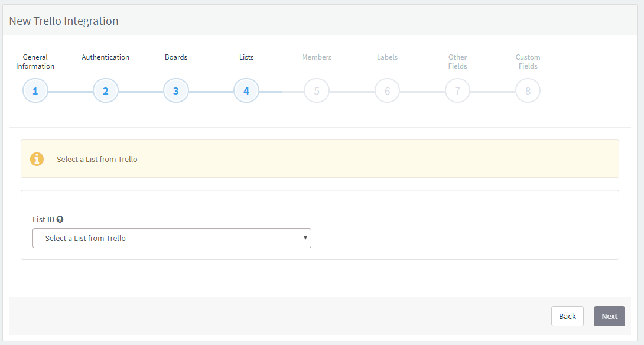Select step 3 Boards circle
The height and width of the screenshot is (345, 644).
[176, 91]
